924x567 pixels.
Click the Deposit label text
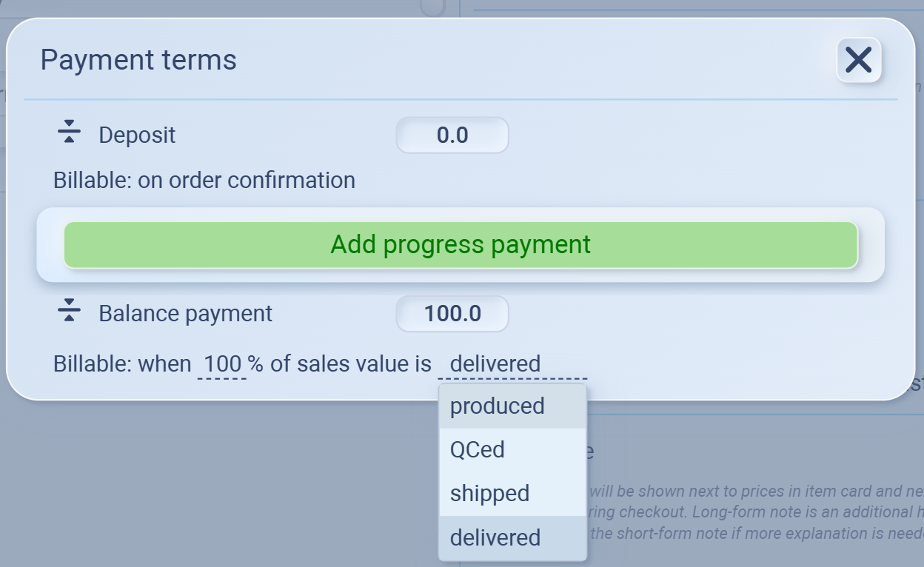click(x=137, y=135)
